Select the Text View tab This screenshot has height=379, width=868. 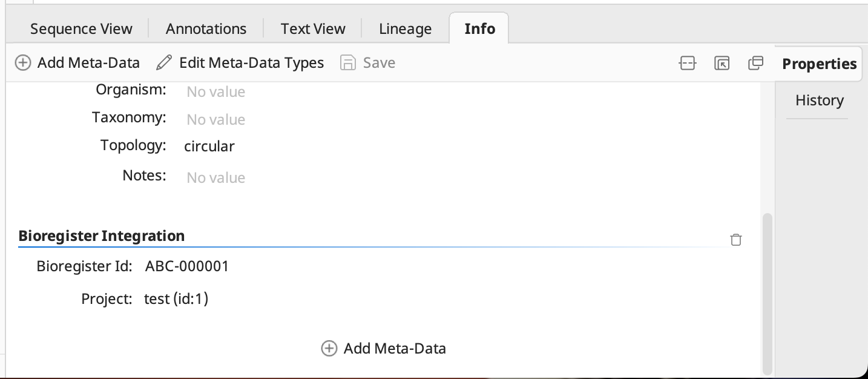[x=312, y=28]
